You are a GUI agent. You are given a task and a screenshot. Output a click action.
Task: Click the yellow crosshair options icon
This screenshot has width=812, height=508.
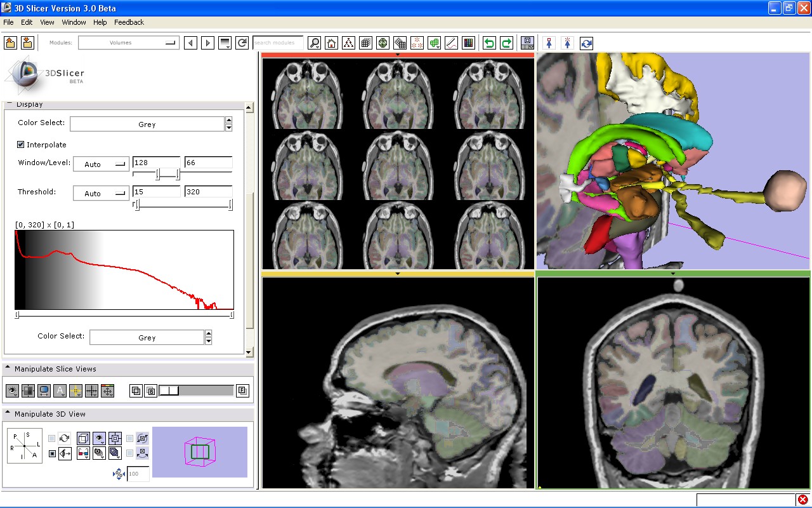click(x=75, y=391)
